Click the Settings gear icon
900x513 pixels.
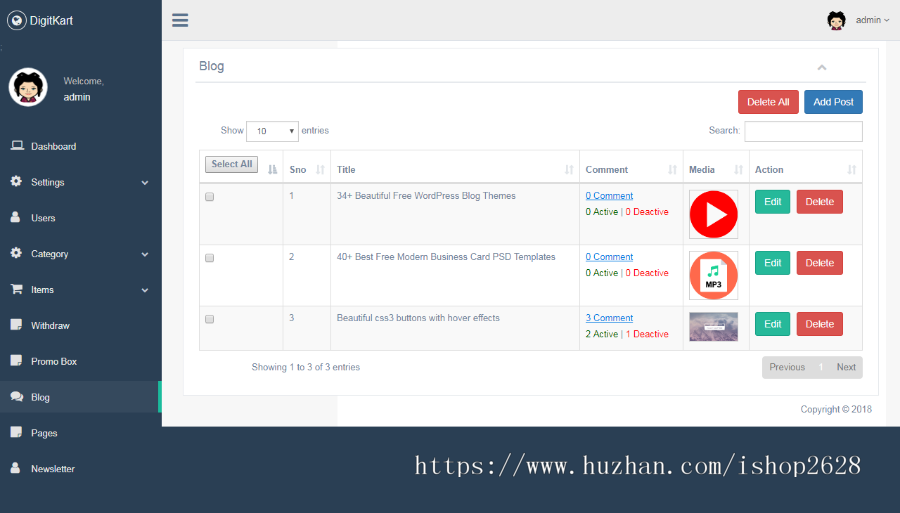(x=16, y=181)
